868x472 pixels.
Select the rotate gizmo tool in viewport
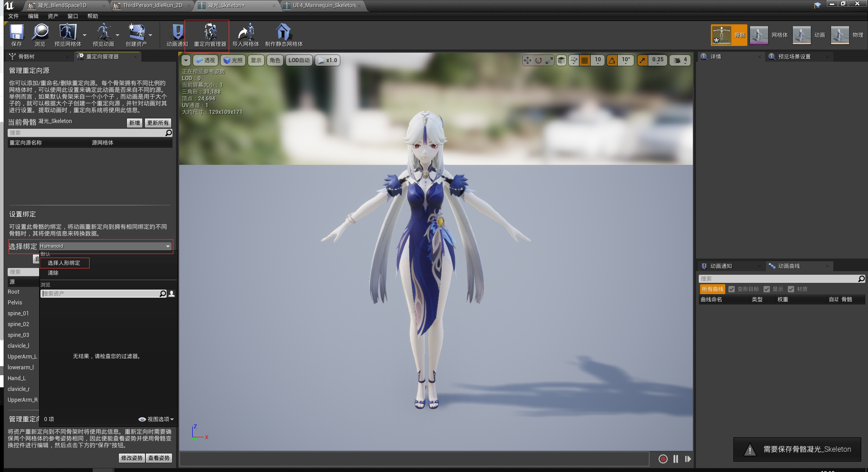(538, 60)
